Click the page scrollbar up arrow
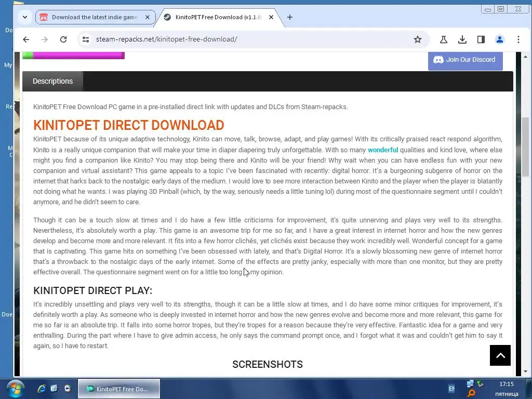Screen dimensions: 532x399 [x=525, y=57]
